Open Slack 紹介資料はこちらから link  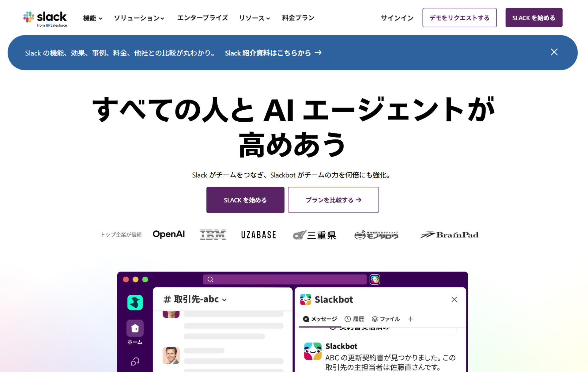click(x=268, y=53)
